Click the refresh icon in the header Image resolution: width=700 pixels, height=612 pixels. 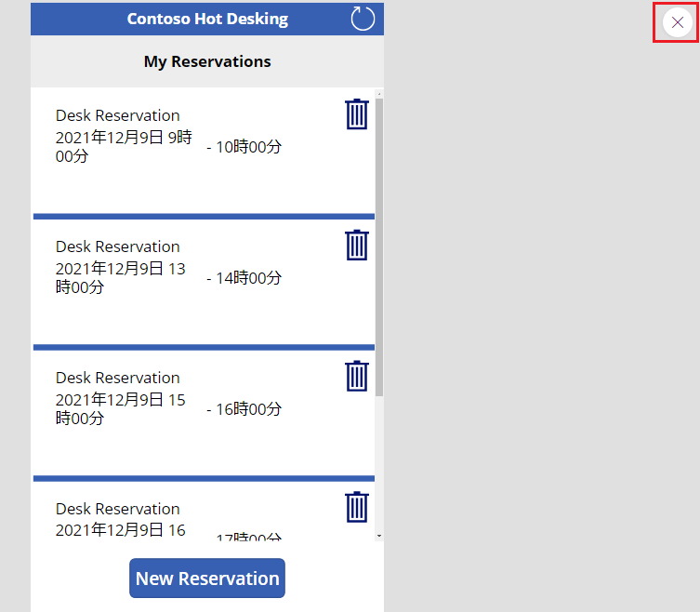coord(363,19)
